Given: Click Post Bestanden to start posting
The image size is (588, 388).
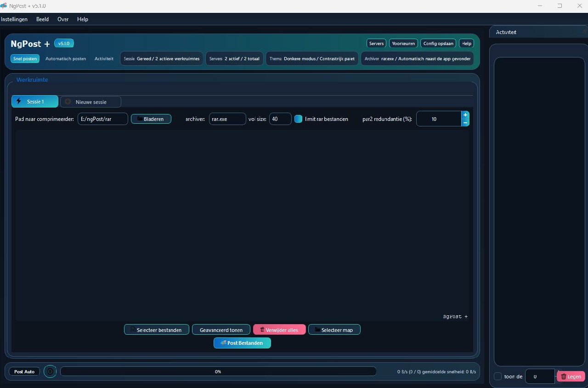Looking at the screenshot, I should click(242, 343).
